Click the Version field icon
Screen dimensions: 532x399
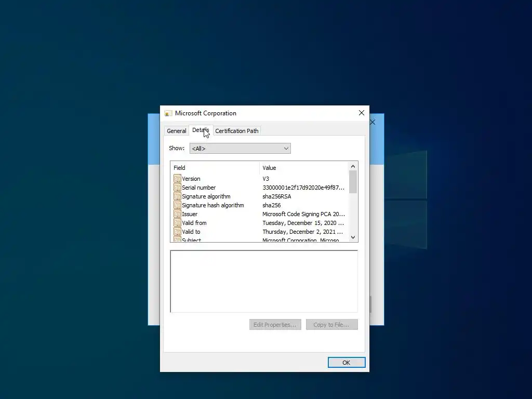click(x=177, y=179)
